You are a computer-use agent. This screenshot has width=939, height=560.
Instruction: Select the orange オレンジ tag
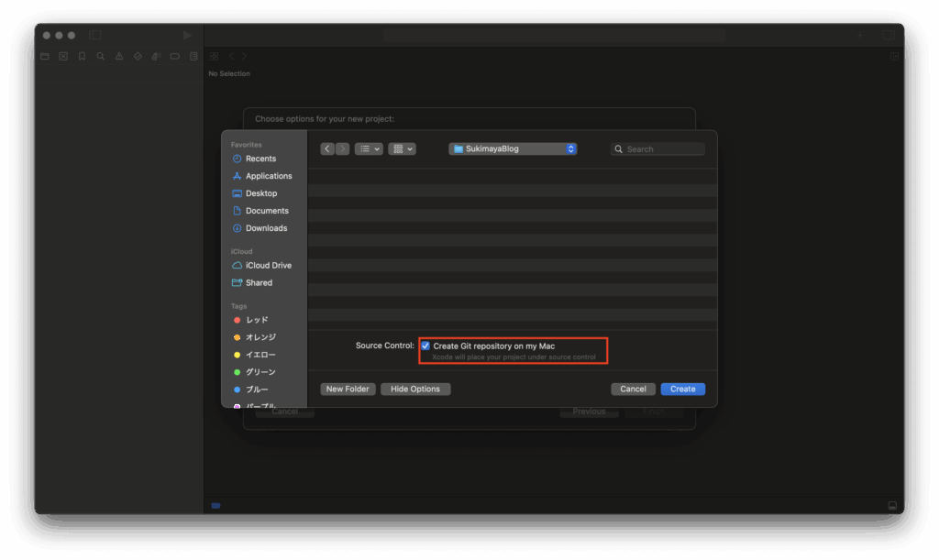pyautogui.click(x=255, y=337)
